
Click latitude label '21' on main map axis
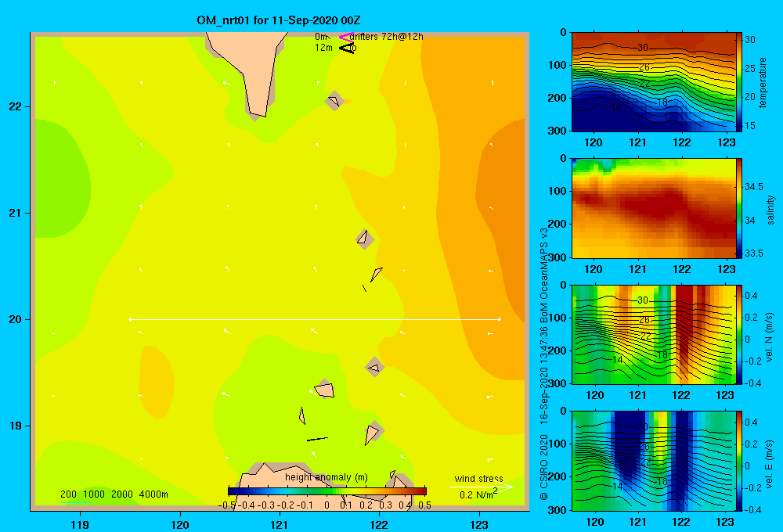[x=15, y=213]
